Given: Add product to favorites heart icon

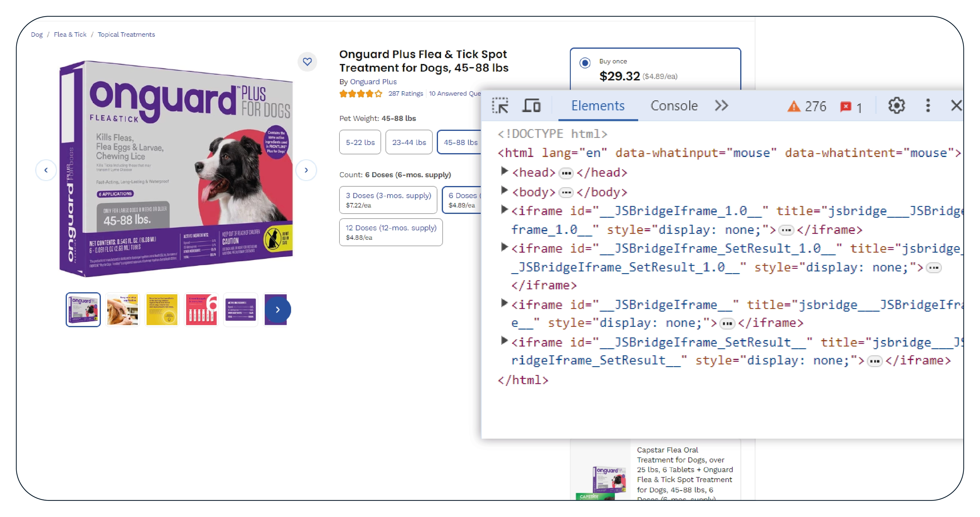Looking at the screenshot, I should pos(307,62).
